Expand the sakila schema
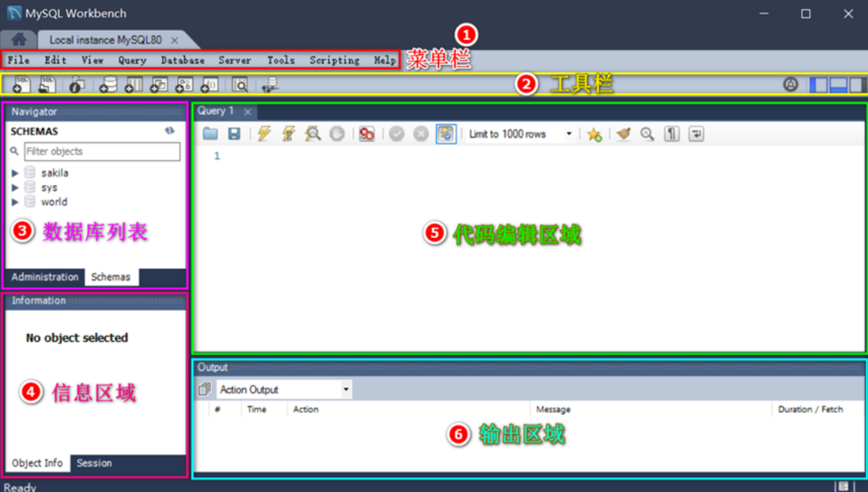Viewport: 868px width, 492px height. coord(15,173)
